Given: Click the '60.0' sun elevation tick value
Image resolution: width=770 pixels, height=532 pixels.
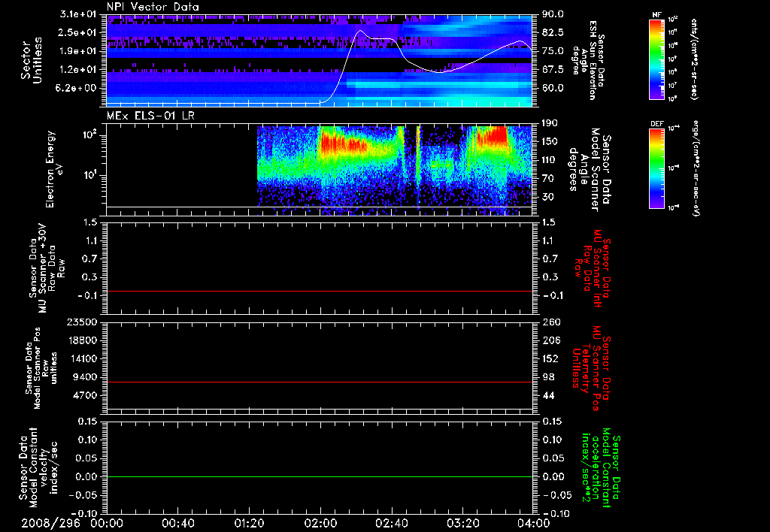Looking at the screenshot, I should coord(553,88).
